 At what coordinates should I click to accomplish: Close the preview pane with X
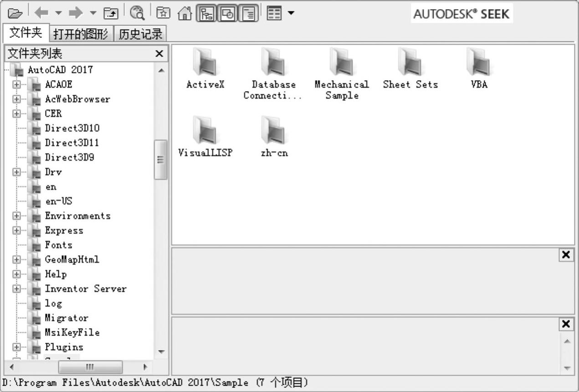coord(566,255)
